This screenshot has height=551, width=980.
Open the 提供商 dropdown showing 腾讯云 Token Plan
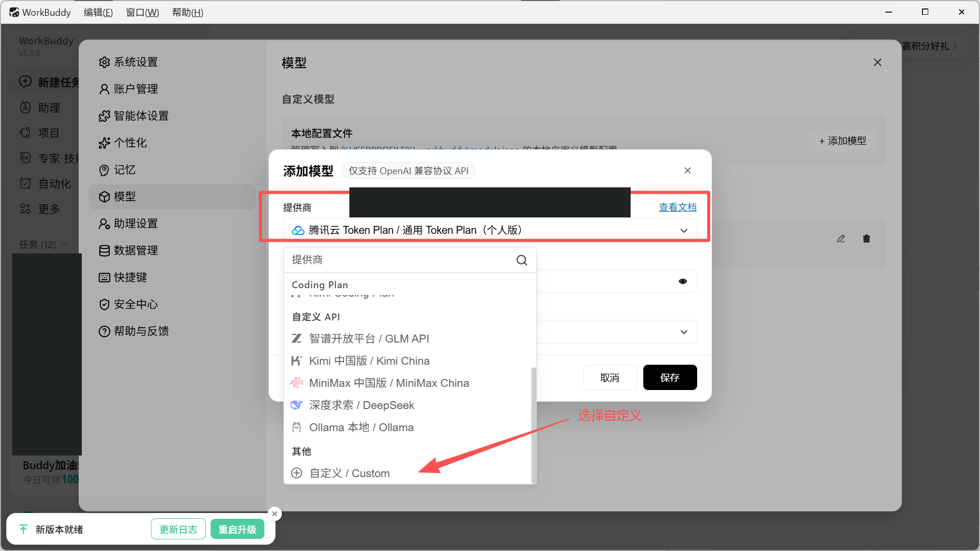click(490, 230)
